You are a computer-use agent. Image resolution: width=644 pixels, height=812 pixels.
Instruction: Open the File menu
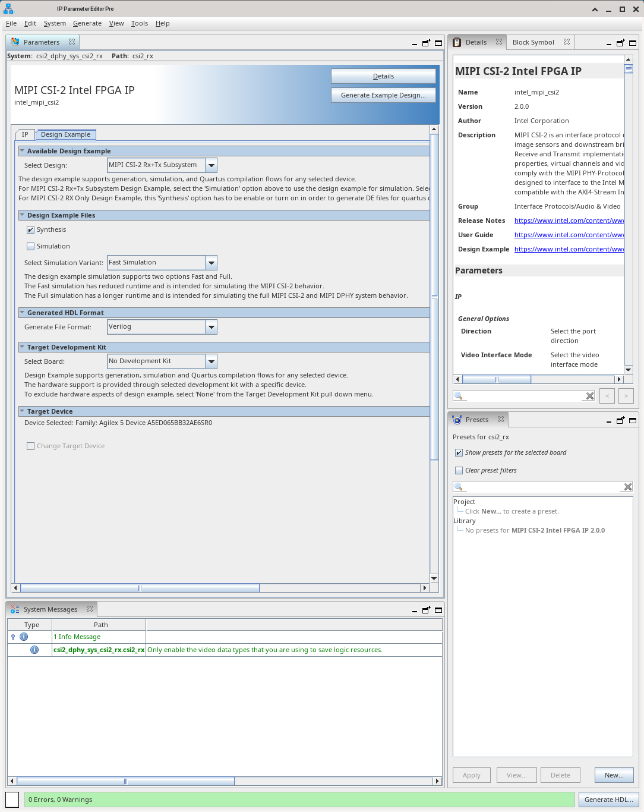point(11,23)
